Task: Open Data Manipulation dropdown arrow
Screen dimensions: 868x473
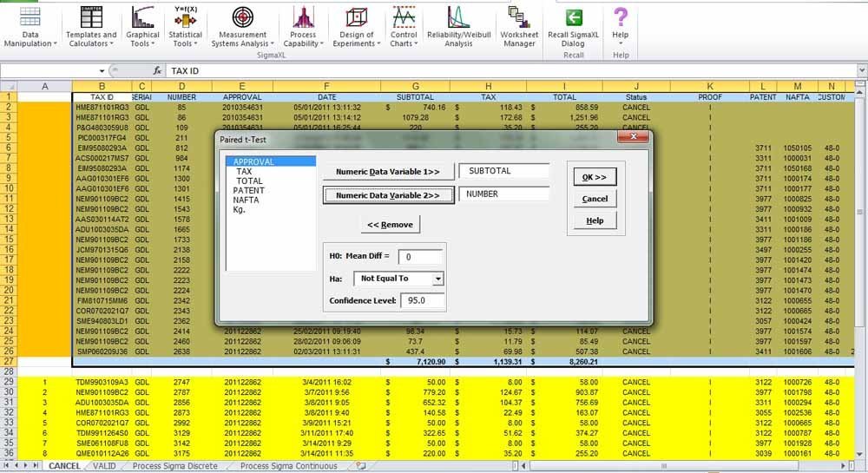Action: [56, 43]
